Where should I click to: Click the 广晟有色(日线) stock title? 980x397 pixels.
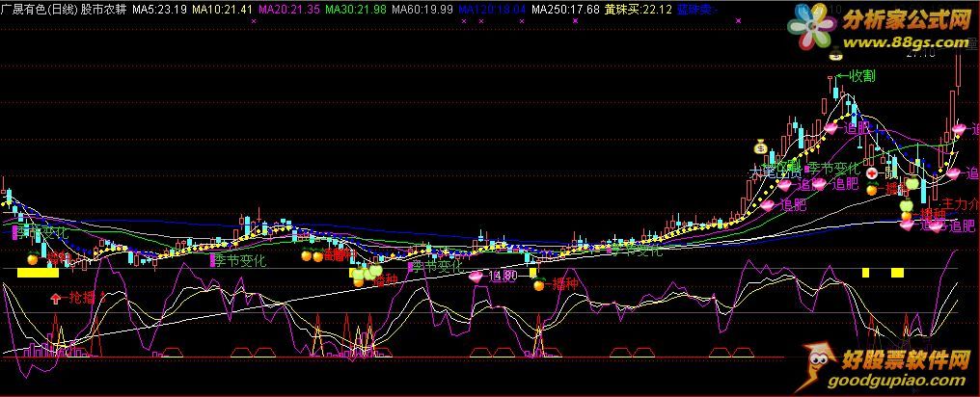[39, 10]
